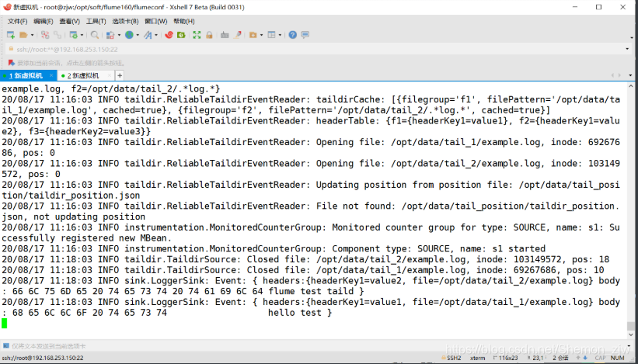Open the 选项卡(B) menu
This screenshot has height=364, width=638.
click(x=125, y=22)
